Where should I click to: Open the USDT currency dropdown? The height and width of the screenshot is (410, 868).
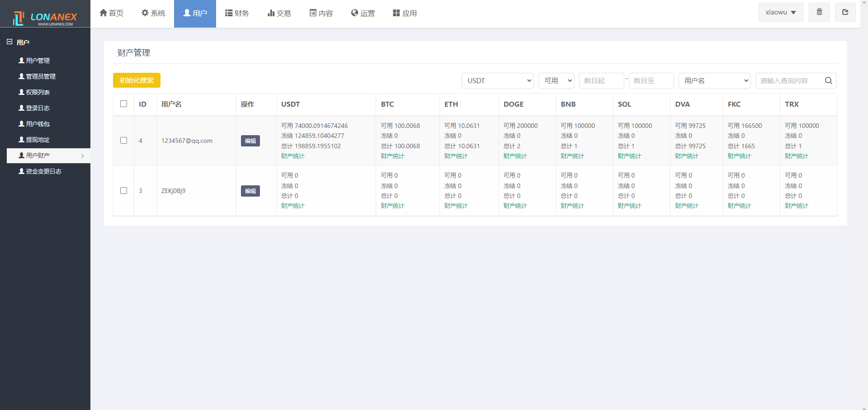pyautogui.click(x=497, y=80)
